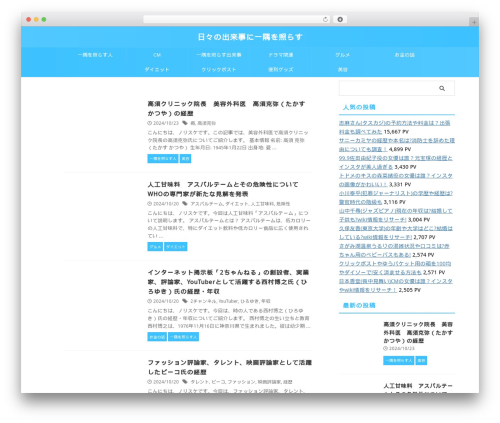500x423 pixels.
Task: Open sidebar latest post 人工甘味料 アスパルテーム
Action: tap(418, 388)
